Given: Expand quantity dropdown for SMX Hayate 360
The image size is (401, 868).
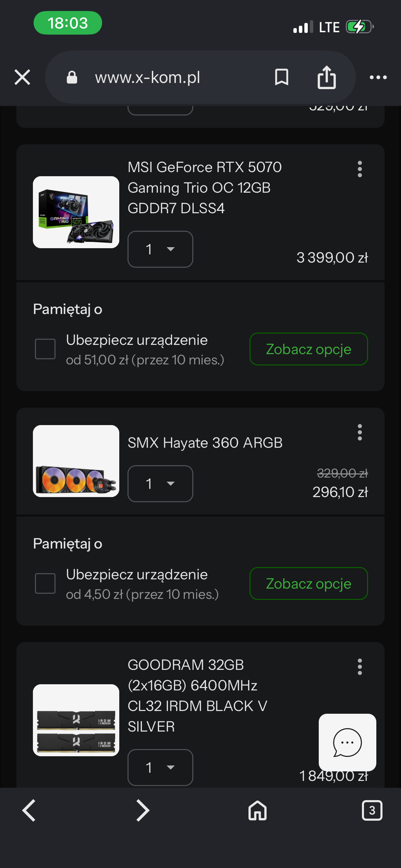Looking at the screenshot, I should 160,484.
